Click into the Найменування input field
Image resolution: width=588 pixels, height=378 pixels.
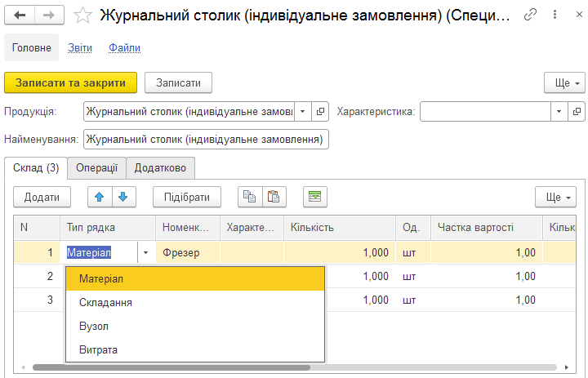point(206,139)
